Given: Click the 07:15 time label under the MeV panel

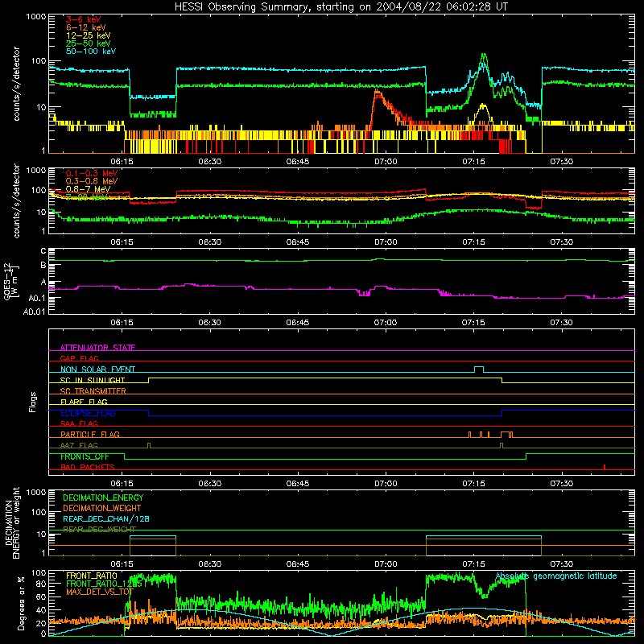Looking at the screenshot, I should click(x=473, y=242).
